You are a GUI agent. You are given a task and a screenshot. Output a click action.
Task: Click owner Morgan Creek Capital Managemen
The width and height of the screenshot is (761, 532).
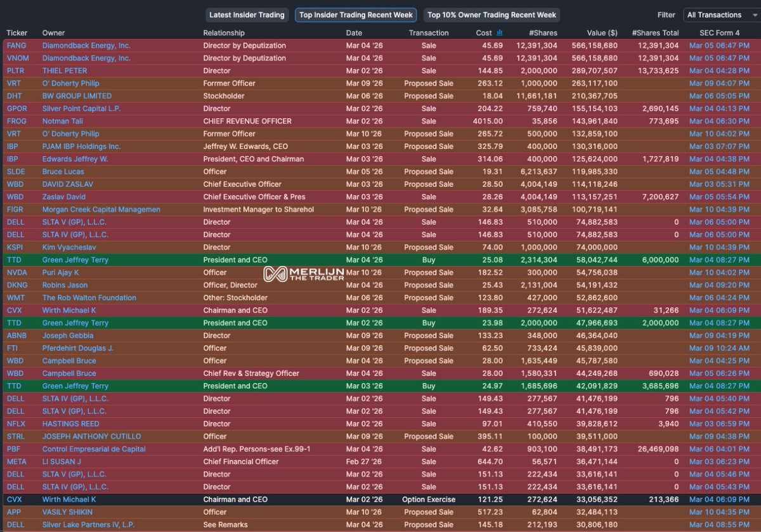(101, 210)
